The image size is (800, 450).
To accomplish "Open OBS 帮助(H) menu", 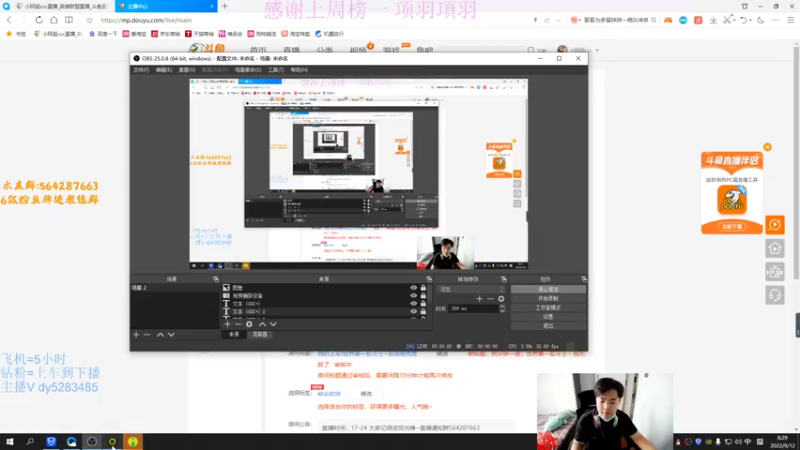I will pos(299,70).
